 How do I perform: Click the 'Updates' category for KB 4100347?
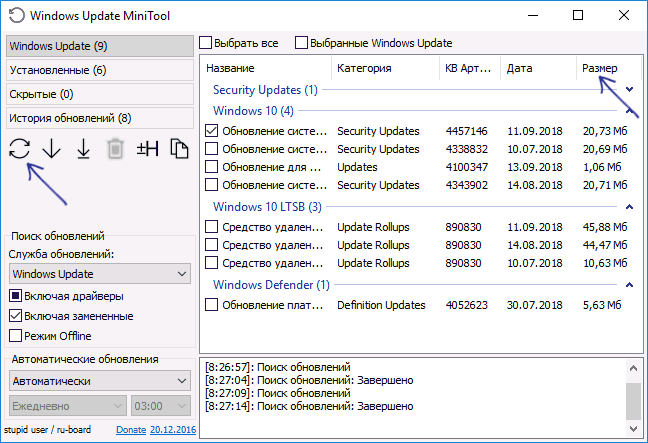click(x=357, y=167)
